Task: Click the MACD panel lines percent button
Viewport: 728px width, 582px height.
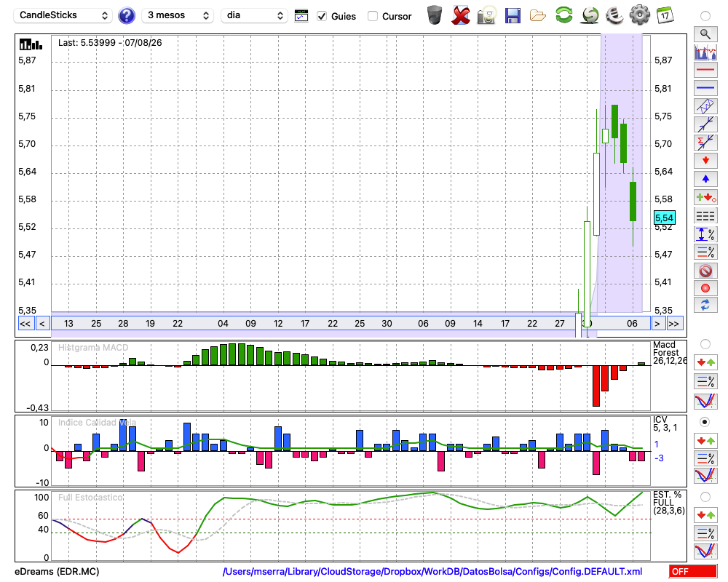Action: point(705,381)
